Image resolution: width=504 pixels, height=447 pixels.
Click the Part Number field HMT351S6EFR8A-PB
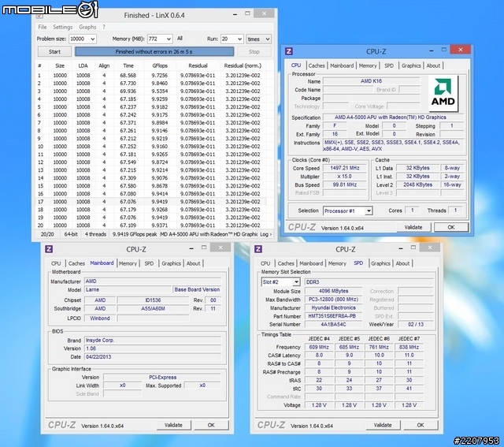click(x=332, y=316)
